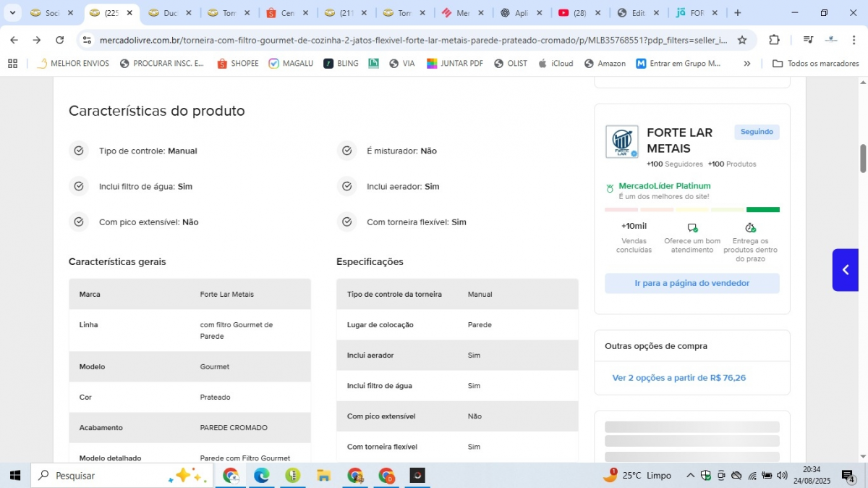Expand the blue side panel arrow
Image resolution: width=868 pixels, height=488 pixels.
846,270
